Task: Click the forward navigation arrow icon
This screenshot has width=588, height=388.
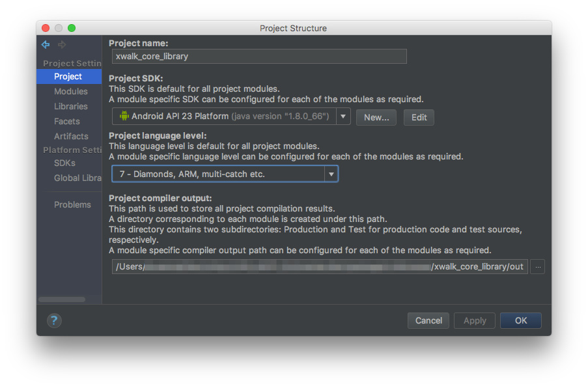Action: [62, 45]
